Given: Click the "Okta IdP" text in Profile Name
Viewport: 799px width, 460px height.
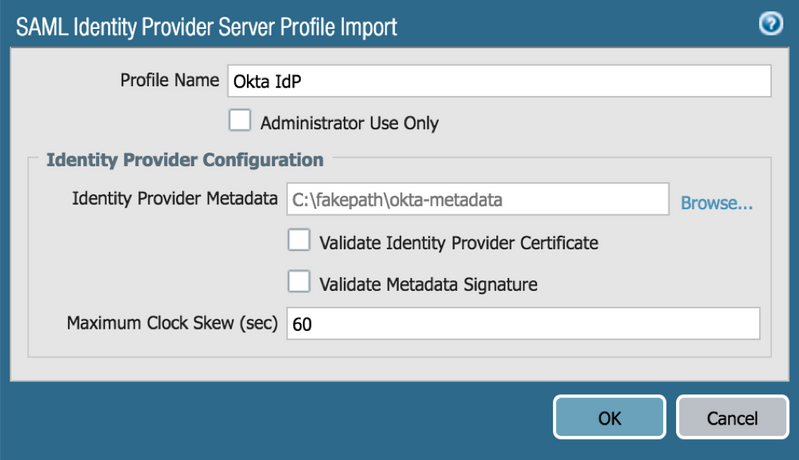Looking at the screenshot, I should [x=259, y=81].
